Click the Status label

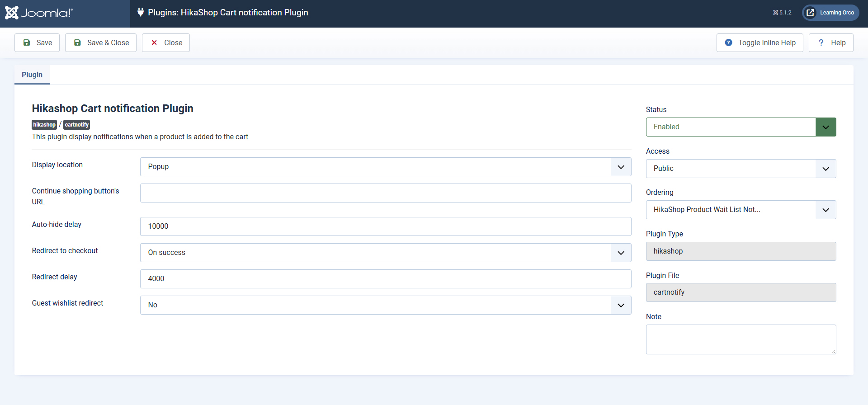tap(656, 110)
